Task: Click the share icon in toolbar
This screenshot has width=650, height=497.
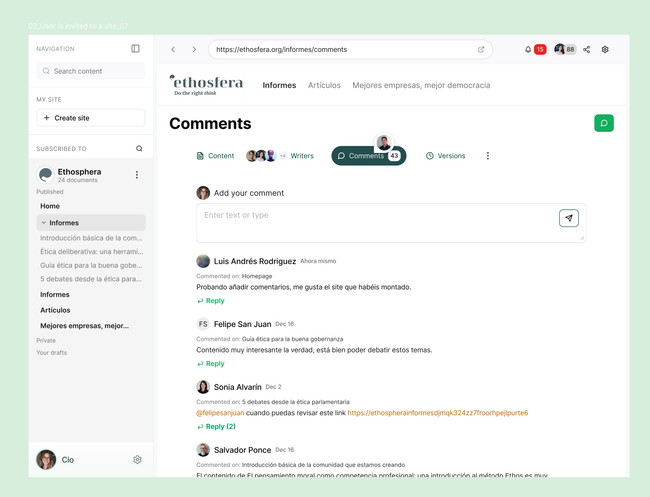Action: (587, 49)
